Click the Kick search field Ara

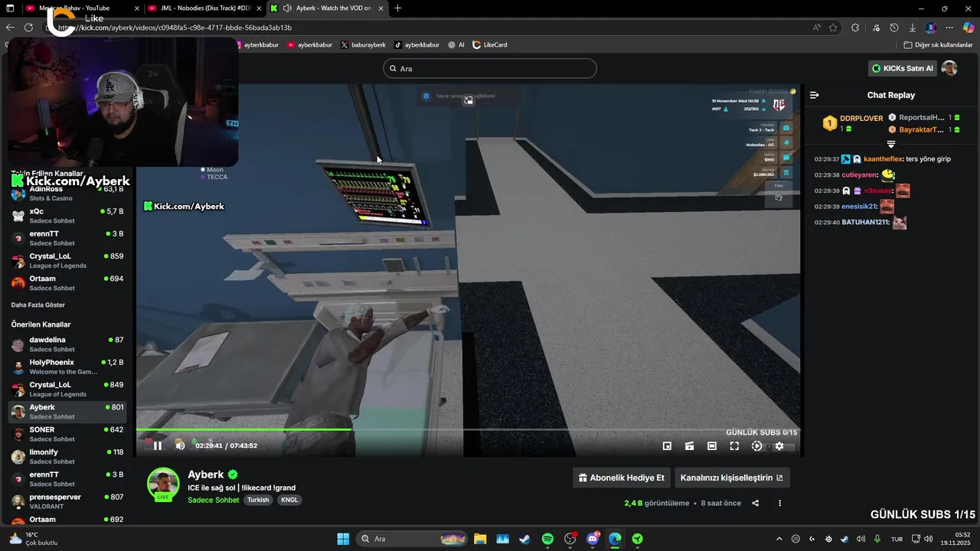point(489,68)
